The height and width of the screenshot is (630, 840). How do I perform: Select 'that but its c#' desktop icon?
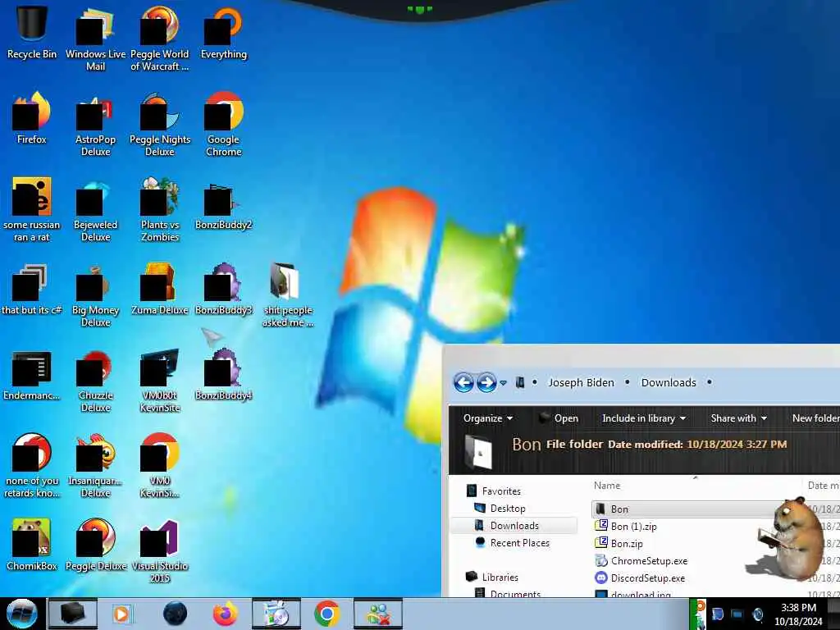click(32, 290)
